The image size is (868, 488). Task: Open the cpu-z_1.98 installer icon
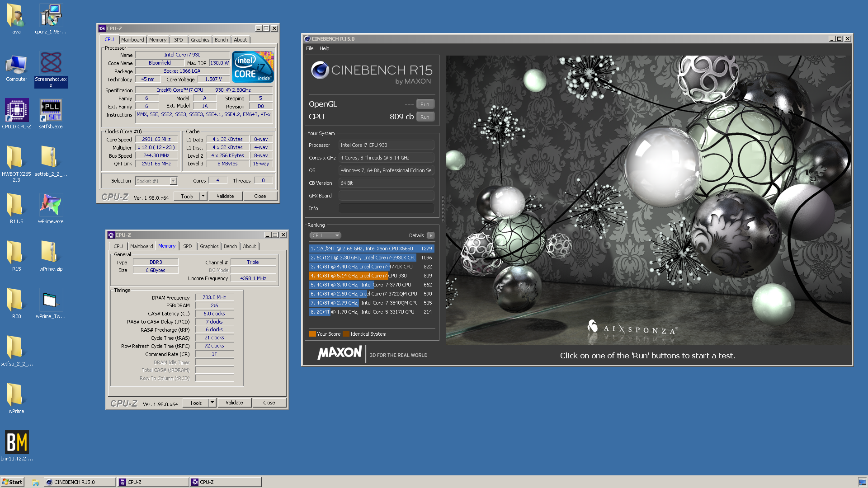51,18
